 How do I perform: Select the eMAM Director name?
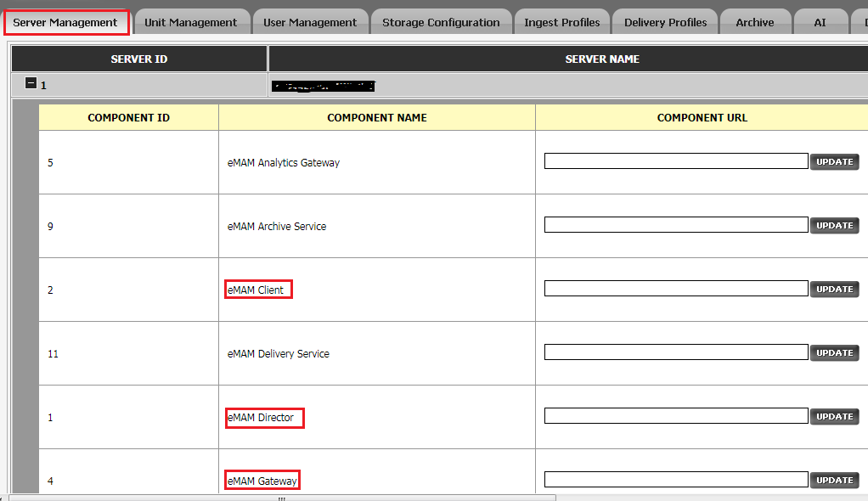pos(260,418)
